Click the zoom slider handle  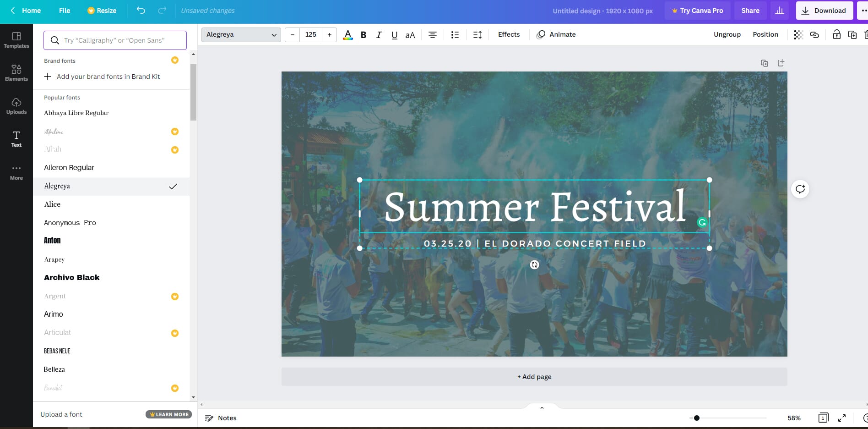[696, 418]
